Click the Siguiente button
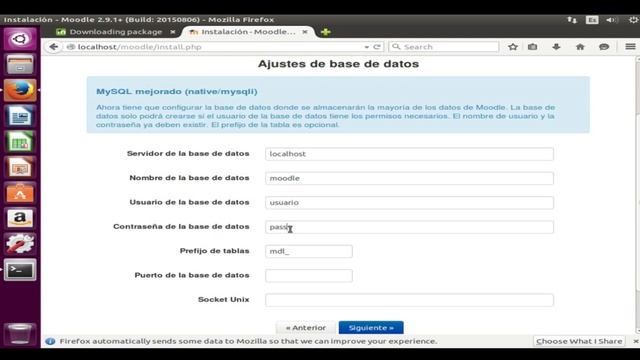 pyautogui.click(x=371, y=328)
